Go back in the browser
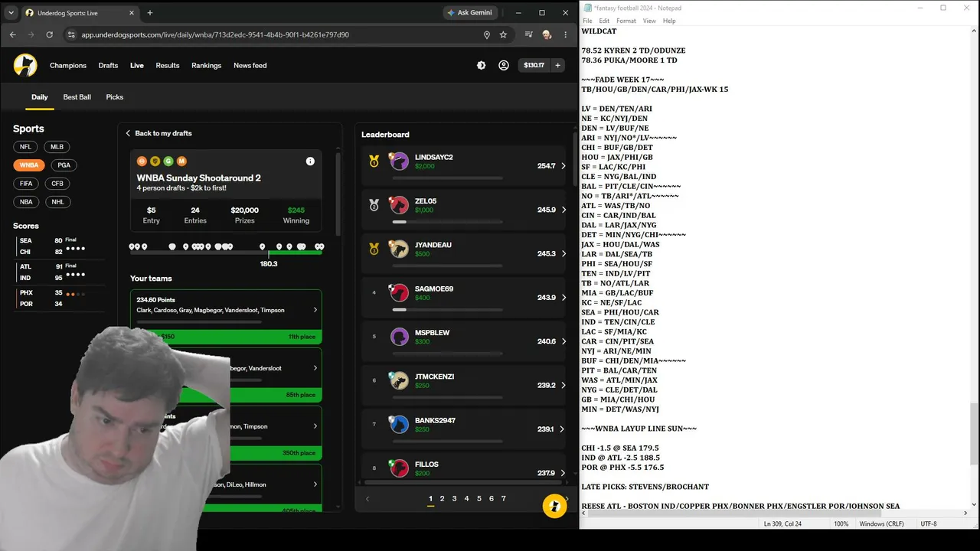 [12, 34]
